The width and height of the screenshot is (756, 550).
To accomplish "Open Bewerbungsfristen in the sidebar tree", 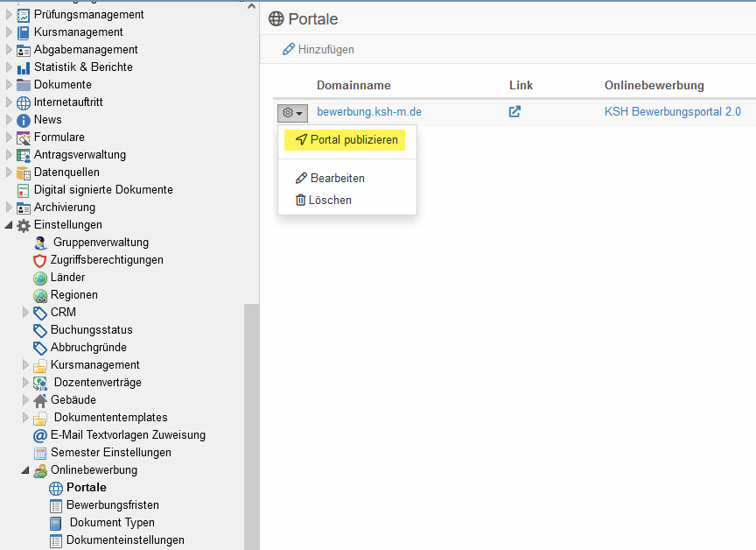I will point(112,505).
